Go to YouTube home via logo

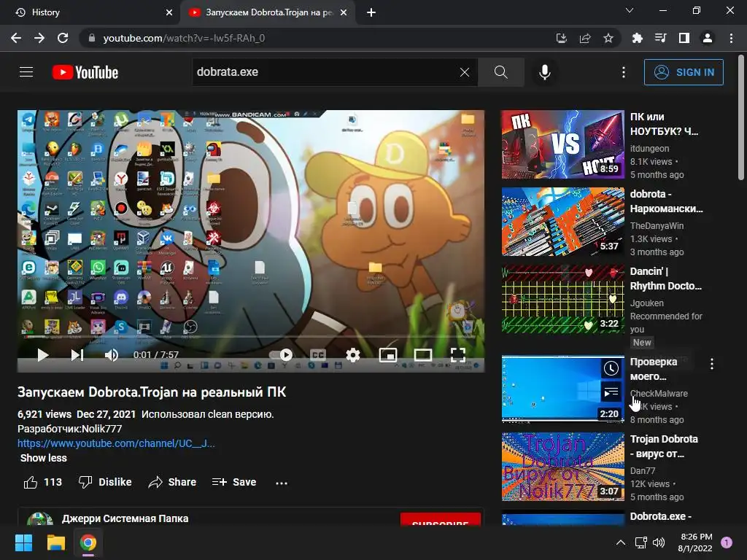(x=85, y=72)
